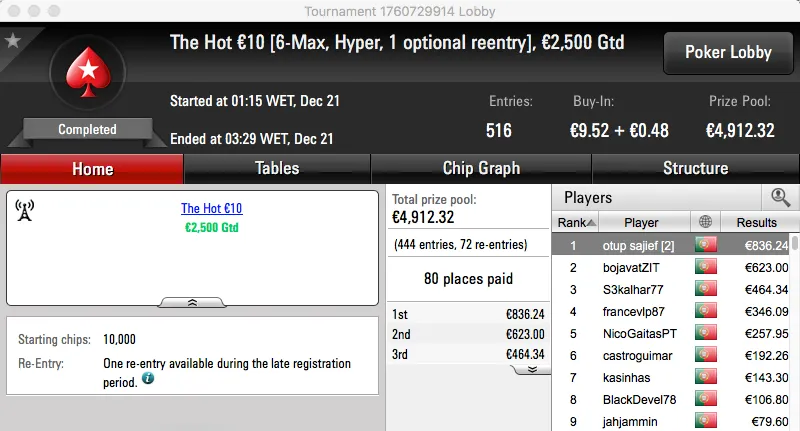The image size is (800, 431).
Task: Click the Poker Lobby button
Action: click(x=726, y=53)
